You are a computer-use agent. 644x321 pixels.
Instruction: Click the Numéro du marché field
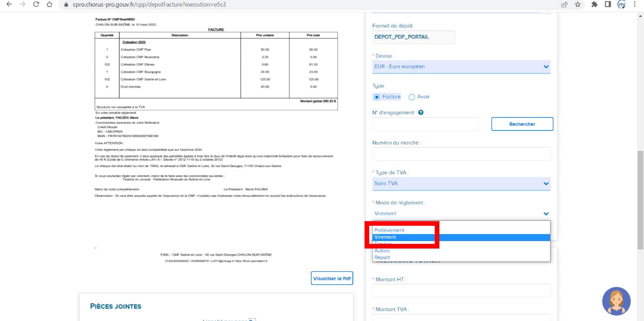tap(461, 154)
